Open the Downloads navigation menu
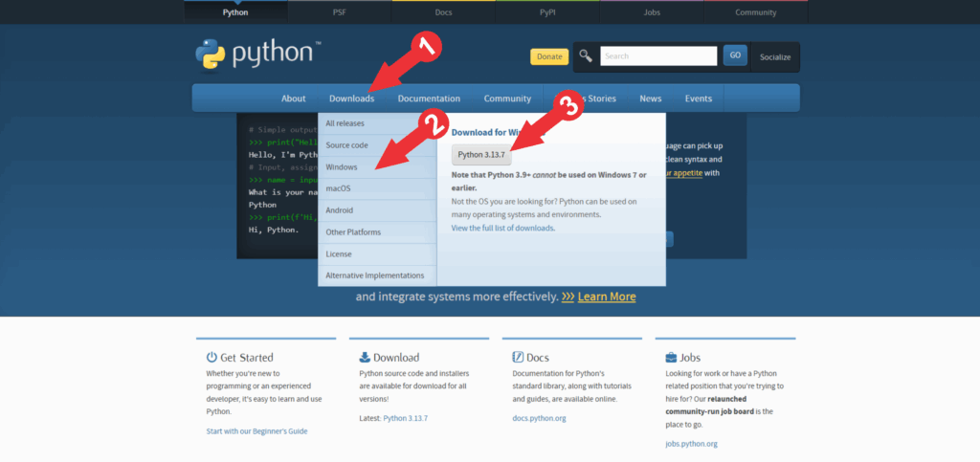This screenshot has width=980, height=462. click(351, 99)
